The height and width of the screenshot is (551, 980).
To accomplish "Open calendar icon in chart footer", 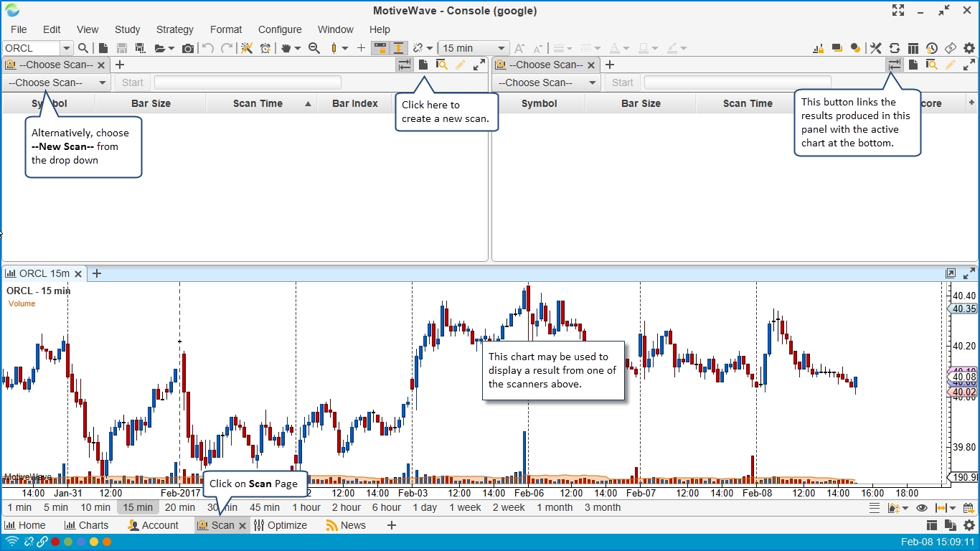I will coord(968,508).
